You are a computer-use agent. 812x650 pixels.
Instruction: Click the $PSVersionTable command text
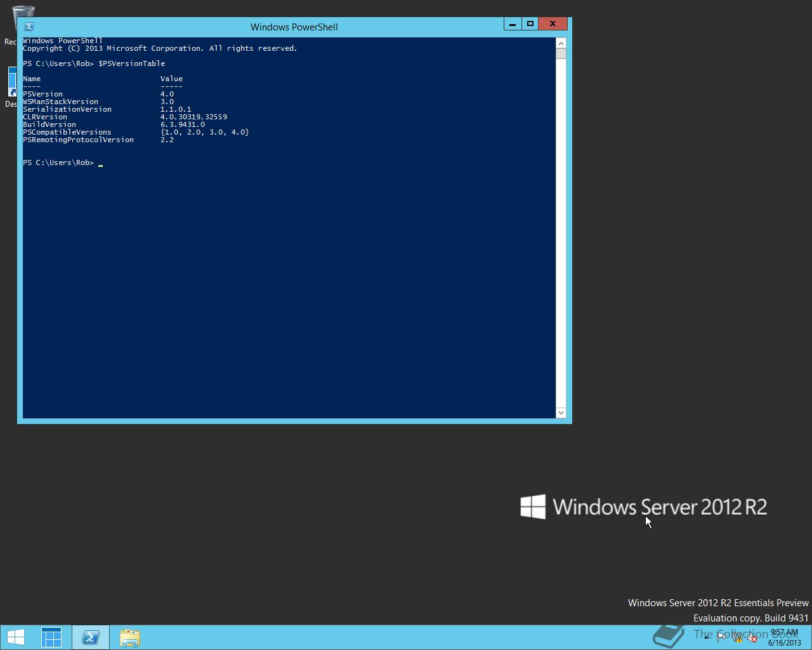click(x=131, y=63)
